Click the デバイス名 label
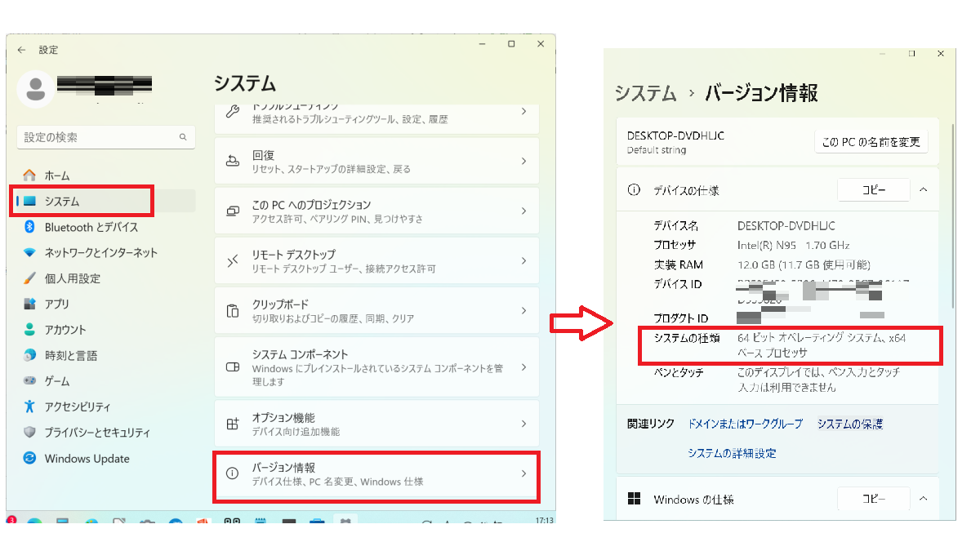The image size is (980, 551). pyautogui.click(x=676, y=225)
